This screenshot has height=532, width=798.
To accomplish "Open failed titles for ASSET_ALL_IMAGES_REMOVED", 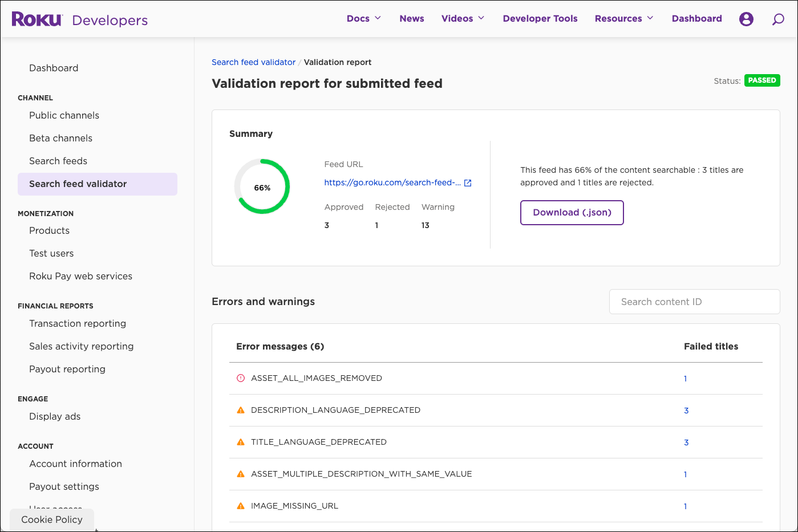I will click(685, 378).
